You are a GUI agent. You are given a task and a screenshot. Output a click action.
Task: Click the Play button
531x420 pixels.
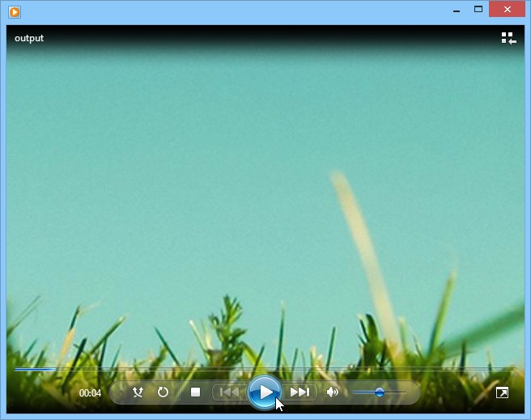[265, 392]
